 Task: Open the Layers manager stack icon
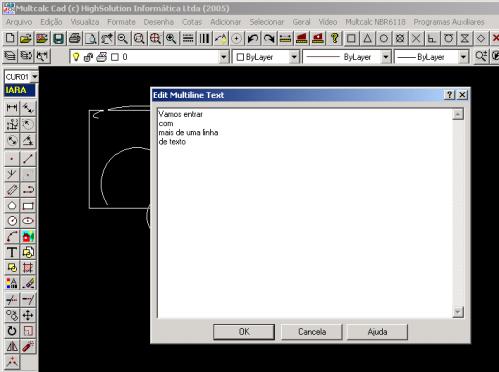[x=10, y=56]
